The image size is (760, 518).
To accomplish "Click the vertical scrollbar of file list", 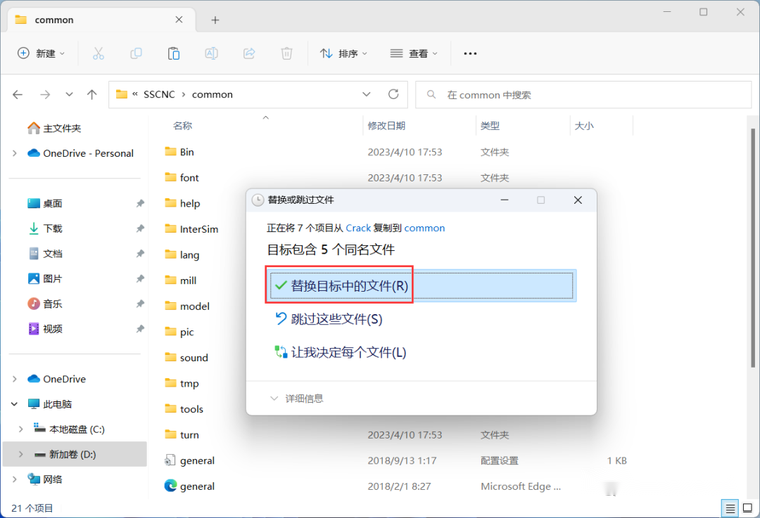I will pyautogui.click(x=753, y=247).
